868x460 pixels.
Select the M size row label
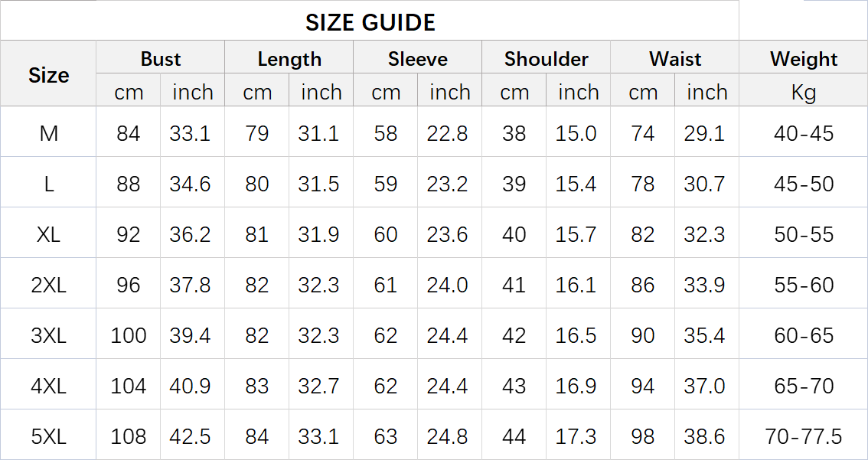click(48, 134)
